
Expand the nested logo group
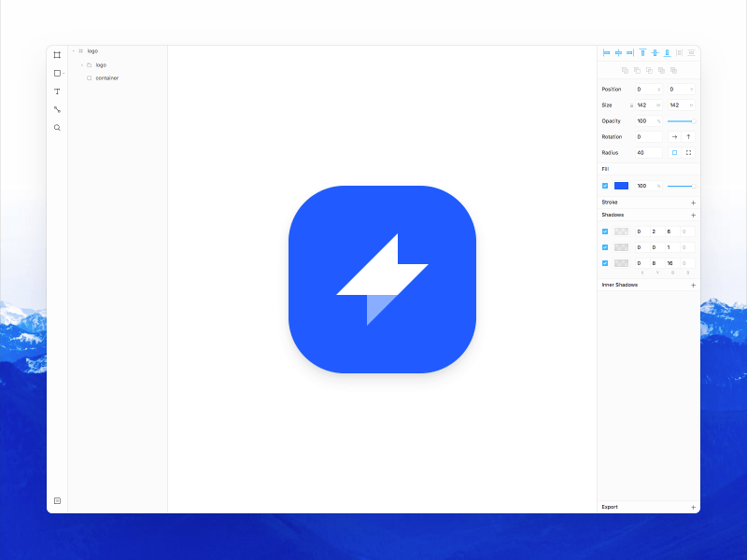[81, 64]
